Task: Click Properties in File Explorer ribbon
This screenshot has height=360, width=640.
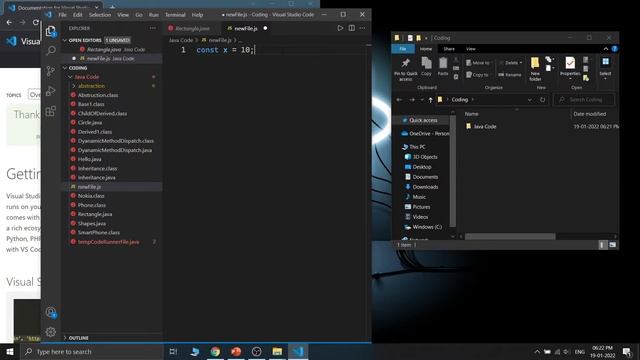Action: pyautogui.click(x=570, y=68)
